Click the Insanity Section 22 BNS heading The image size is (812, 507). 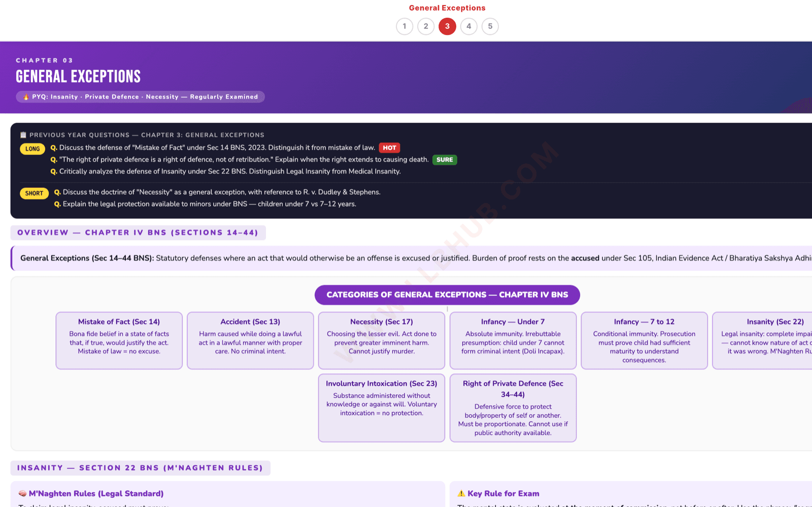[140, 468]
